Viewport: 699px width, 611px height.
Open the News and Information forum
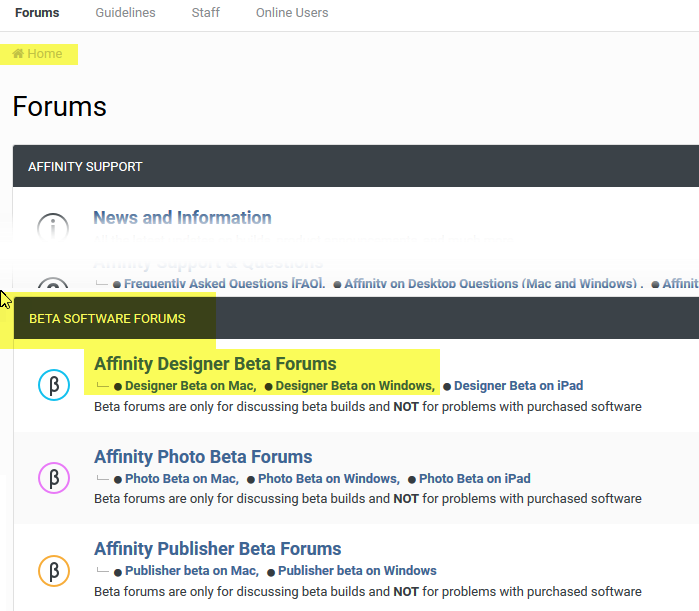pyautogui.click(x=182, y=218)
